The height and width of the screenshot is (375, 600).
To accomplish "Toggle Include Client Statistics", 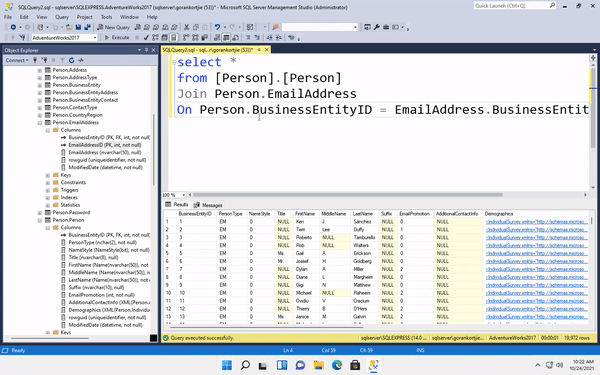I will pyautogui.click(x=205, y=38).
